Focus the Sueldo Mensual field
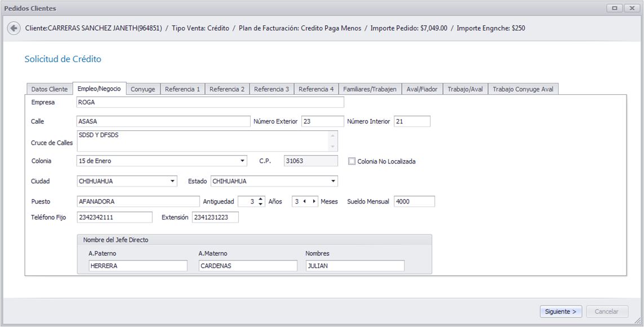 click(414, 201)
